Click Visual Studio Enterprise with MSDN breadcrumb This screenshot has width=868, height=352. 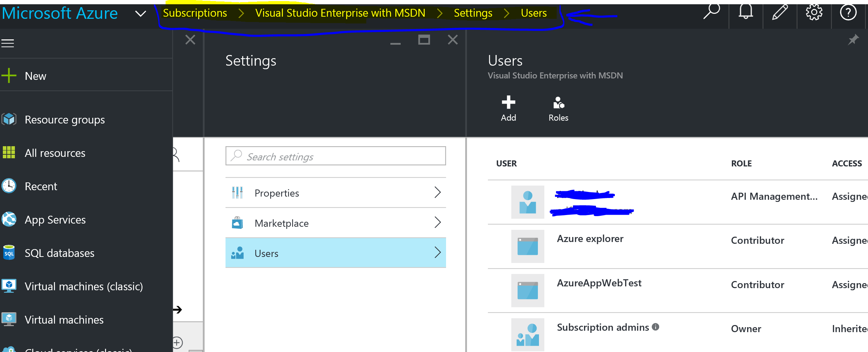(x=340, y=13)
